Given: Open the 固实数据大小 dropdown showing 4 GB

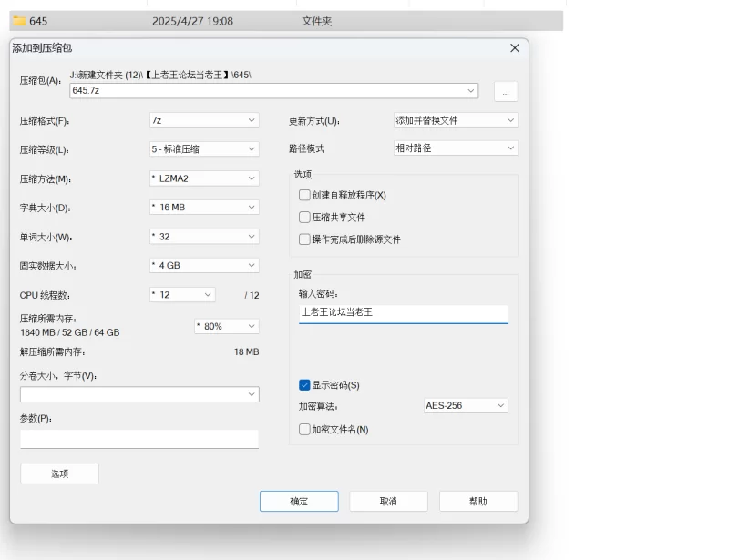Looking at the screenshot, I should [204, 265].
